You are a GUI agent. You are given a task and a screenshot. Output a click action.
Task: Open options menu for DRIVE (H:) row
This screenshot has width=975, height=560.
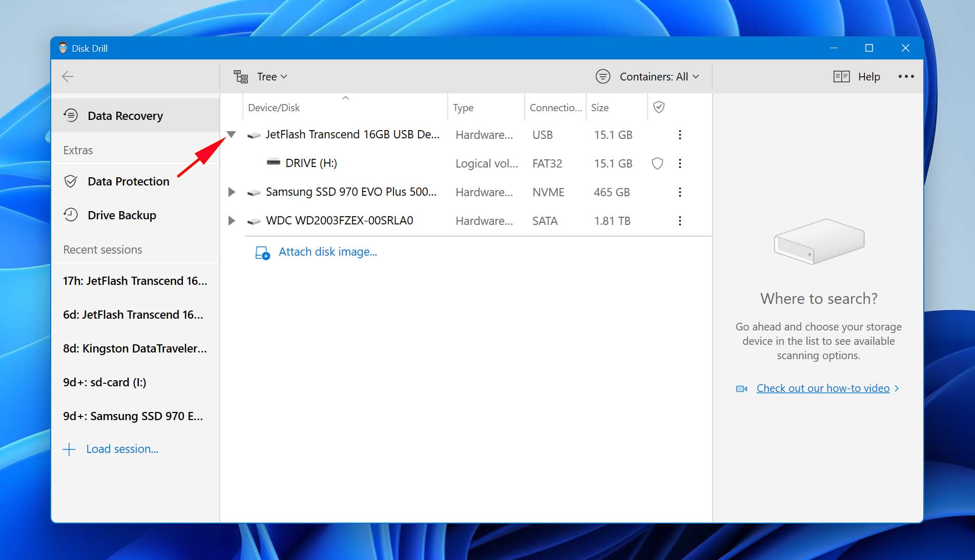click(680, 163)
